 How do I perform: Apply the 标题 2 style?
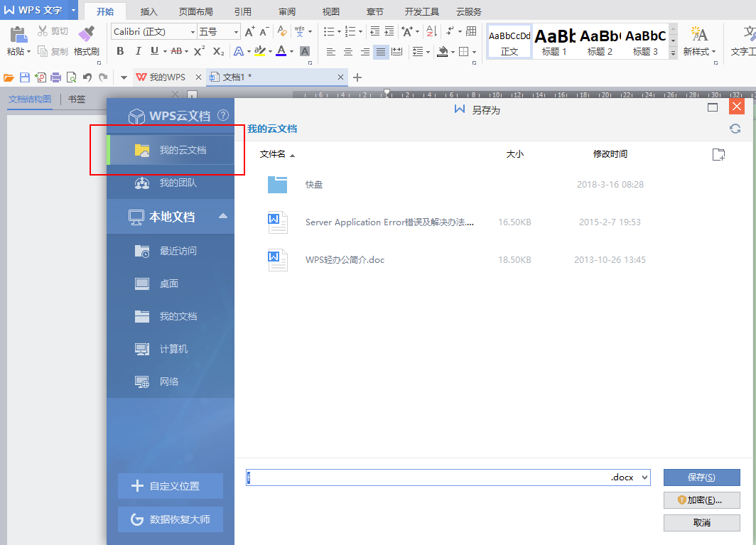point(600,41)
